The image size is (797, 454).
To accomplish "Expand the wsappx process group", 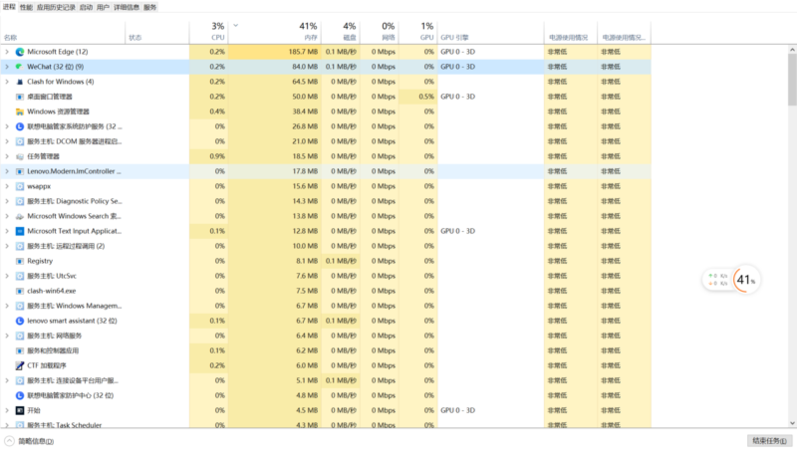I will click(x=7, y=186).
